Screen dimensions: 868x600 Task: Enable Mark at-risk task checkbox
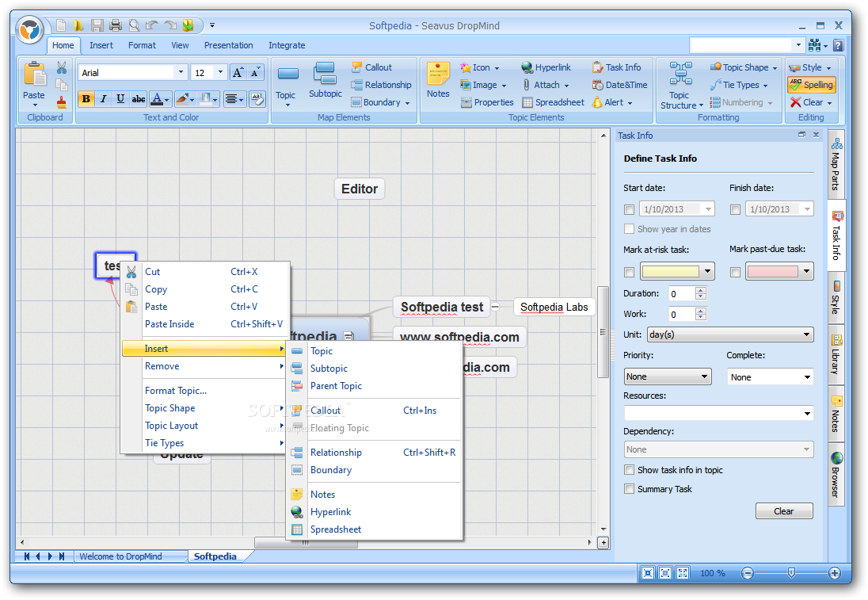tap(629, 272)
